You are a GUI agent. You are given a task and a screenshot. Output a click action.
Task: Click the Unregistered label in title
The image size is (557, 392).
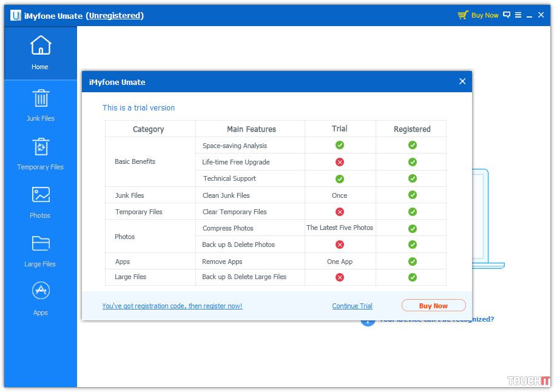coord(115,16)
